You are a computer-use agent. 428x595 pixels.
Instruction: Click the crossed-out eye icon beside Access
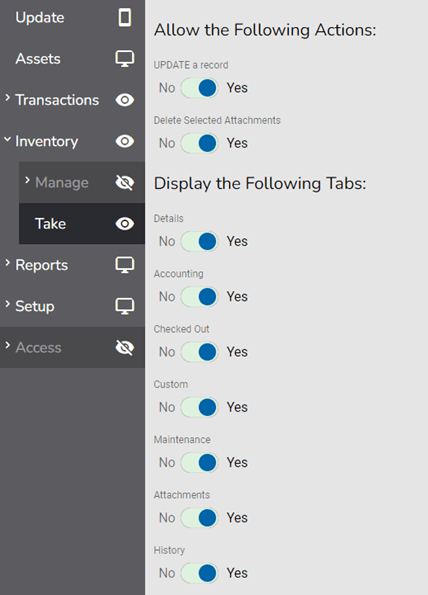tap(125, 348)
